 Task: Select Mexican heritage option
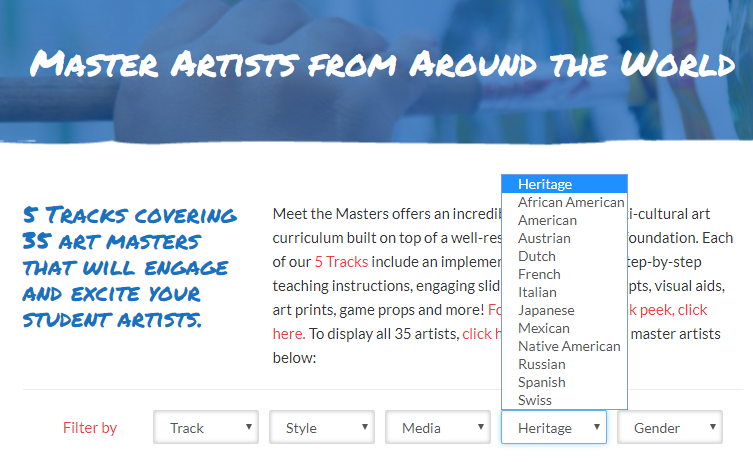pos(564,328)
